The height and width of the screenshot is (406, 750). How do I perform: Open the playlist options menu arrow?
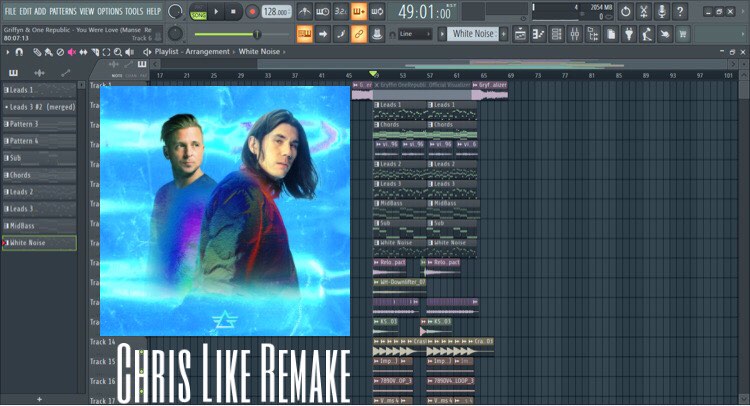8,52
